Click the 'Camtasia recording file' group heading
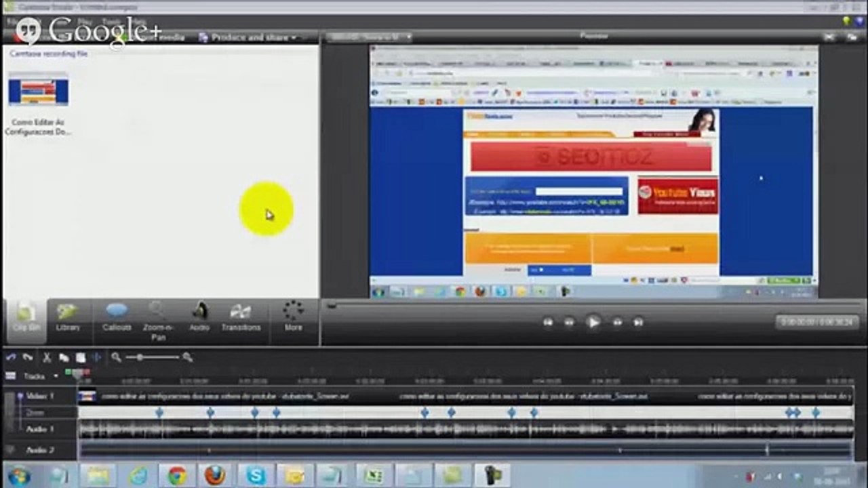This screenshot has width=868, height=488. coord(48,54)
